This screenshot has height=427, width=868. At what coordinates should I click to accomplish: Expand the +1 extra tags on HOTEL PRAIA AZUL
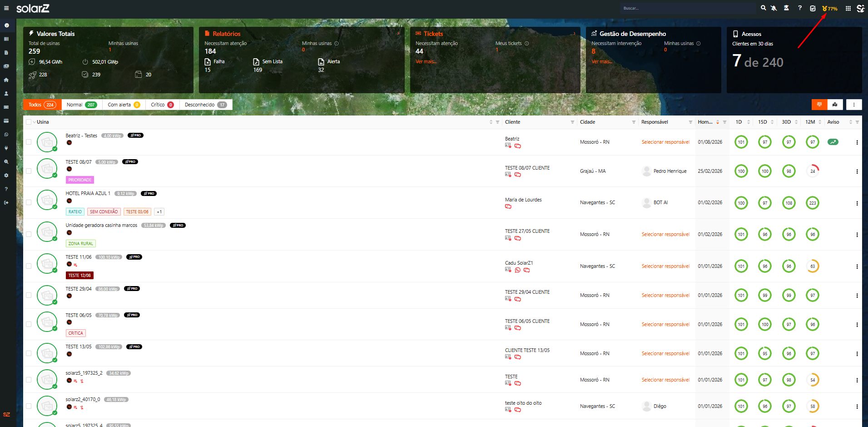tap(159, 211)
